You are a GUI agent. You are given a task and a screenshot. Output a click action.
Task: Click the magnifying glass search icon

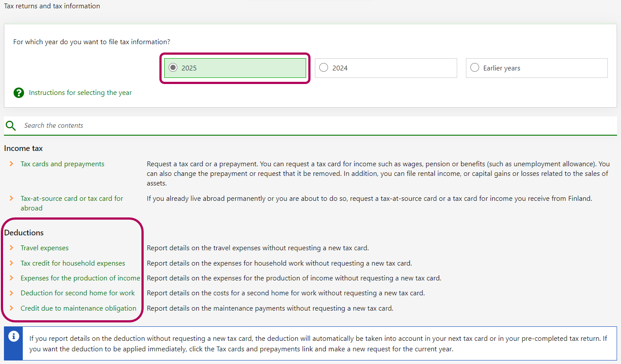[11, 126]
